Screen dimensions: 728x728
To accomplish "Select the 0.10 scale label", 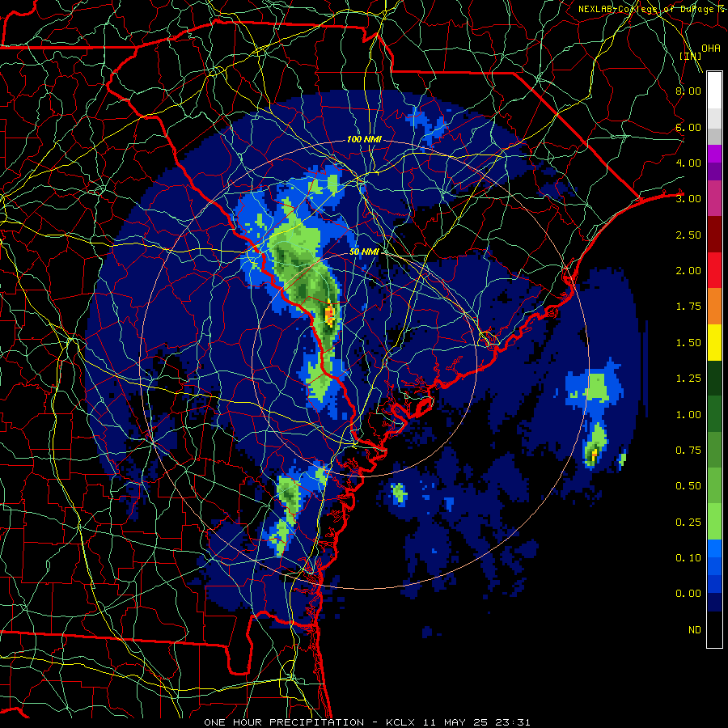I will 688,558.
